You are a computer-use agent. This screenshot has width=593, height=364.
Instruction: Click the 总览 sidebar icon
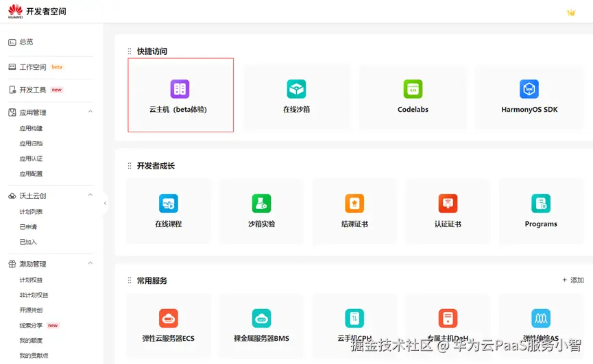tap(12, 43)
